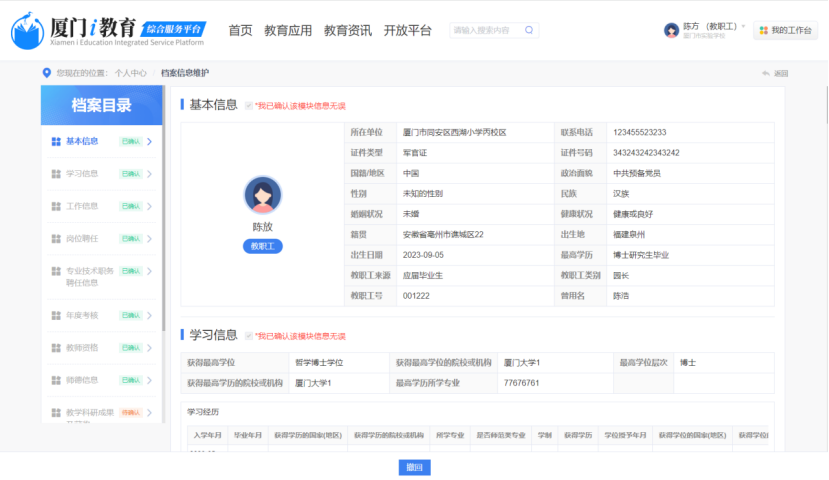Go to the 开放平台 navigation item
Screen dimensions: 829x480
click(408, 31)
